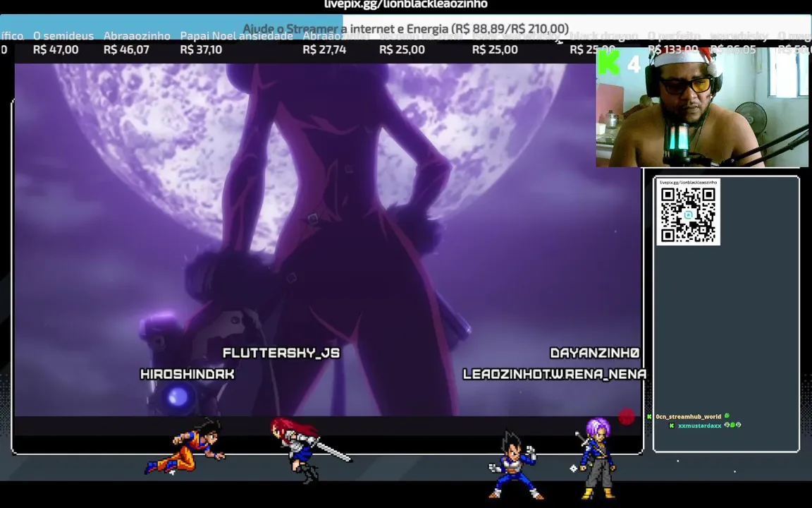Click the anime video silhouette in the main frame
The height and width of the screenshot is (508, 812).
pos(326,238)
